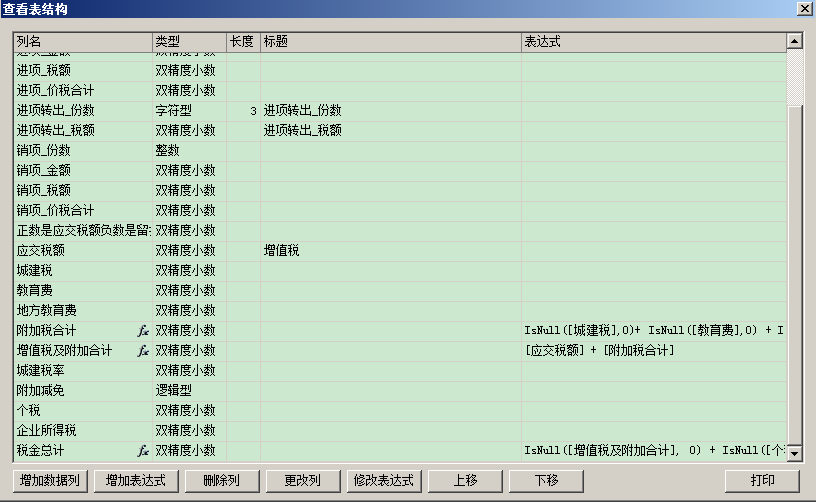Click the 列名 column header
Screen dimensions: 816x502
click(82, 42)
